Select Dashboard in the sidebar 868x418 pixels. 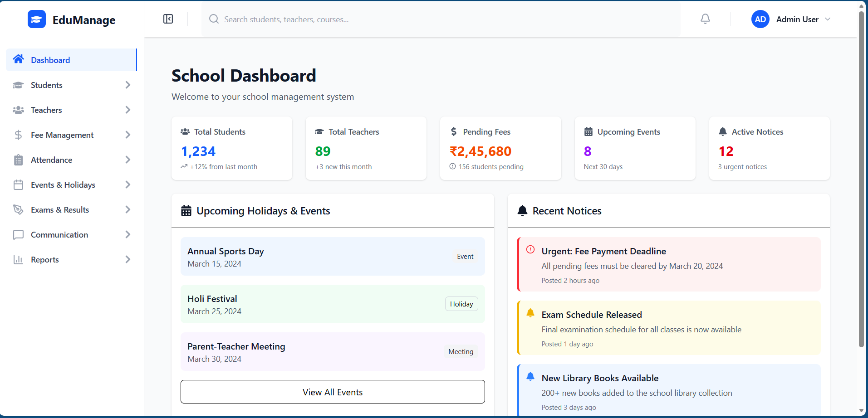(x=50, y=59)
